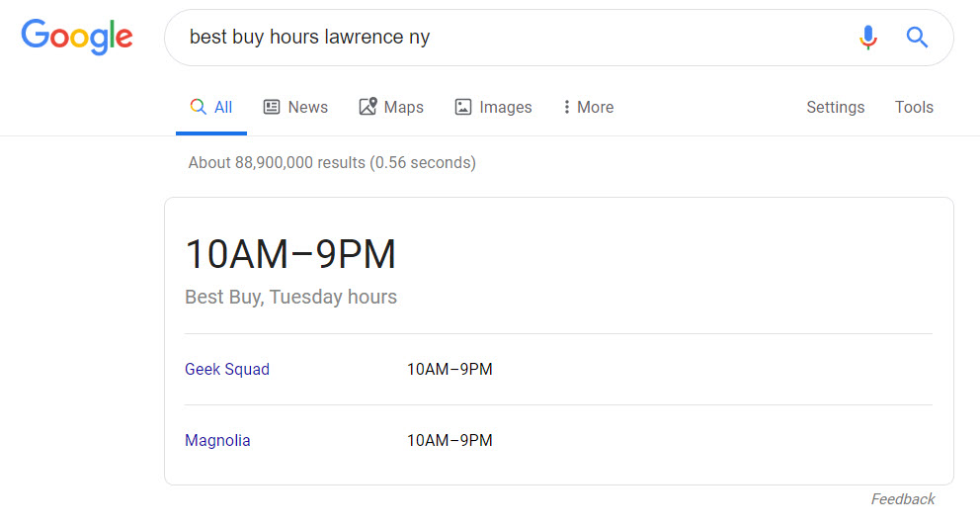
Task: Click the picture icon beside Images
Action: click(x=463, y=107)
